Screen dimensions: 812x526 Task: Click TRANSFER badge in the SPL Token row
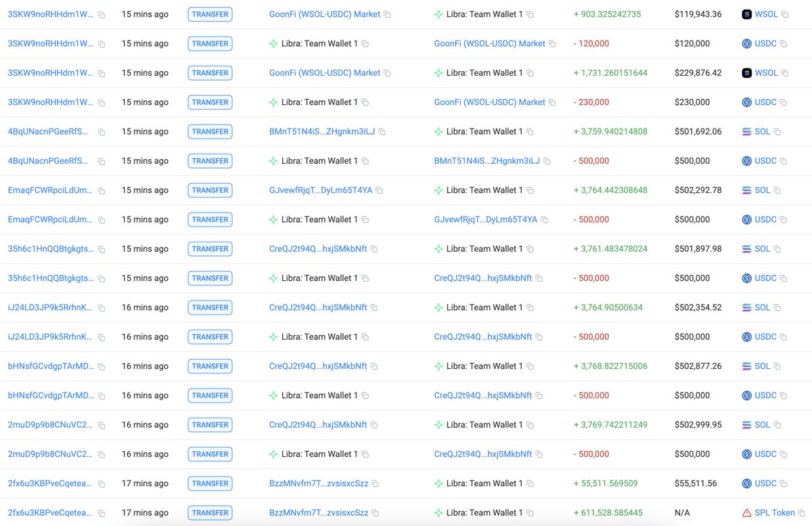[210, 513]
